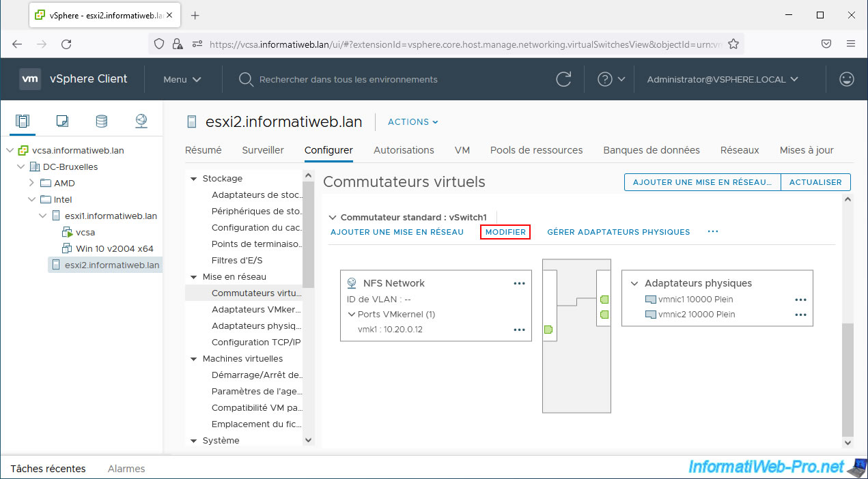Collapse the Mise en réseau section

pyautogui.click(x=193, y=277)
